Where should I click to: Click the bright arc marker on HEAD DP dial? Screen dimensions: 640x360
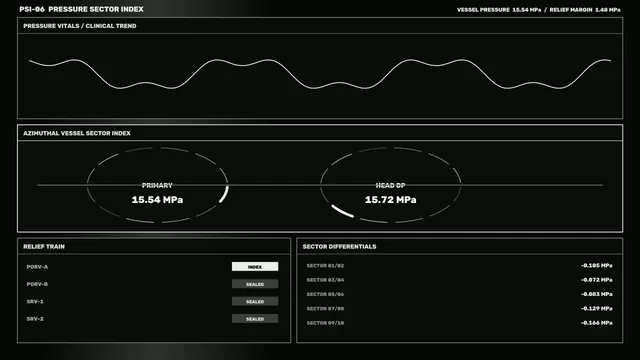click(x=342, y=211)
